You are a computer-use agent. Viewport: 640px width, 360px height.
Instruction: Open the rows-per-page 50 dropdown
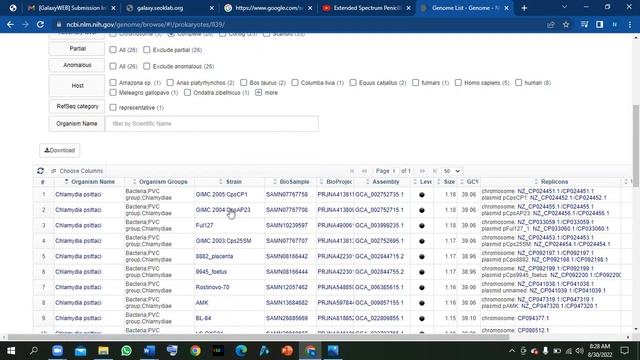tap(452, 171)
